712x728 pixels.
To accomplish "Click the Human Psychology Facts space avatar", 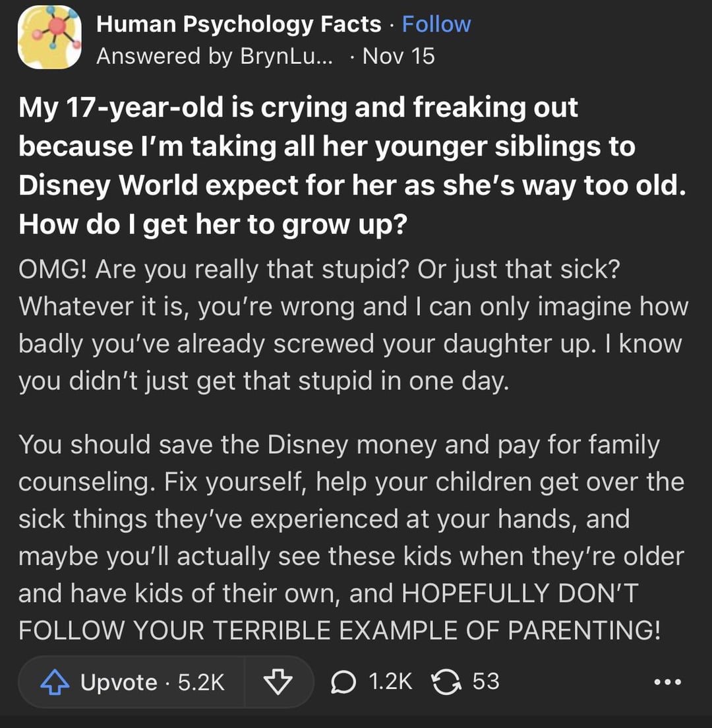I will [x=49, y=38].
